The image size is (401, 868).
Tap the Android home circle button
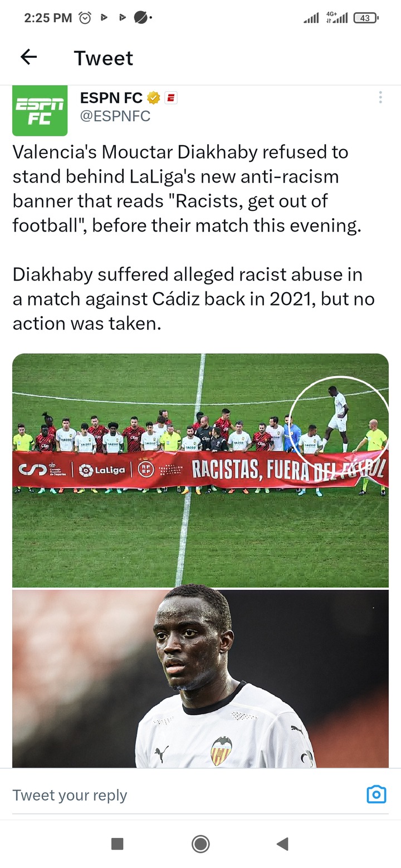[200, 844]
